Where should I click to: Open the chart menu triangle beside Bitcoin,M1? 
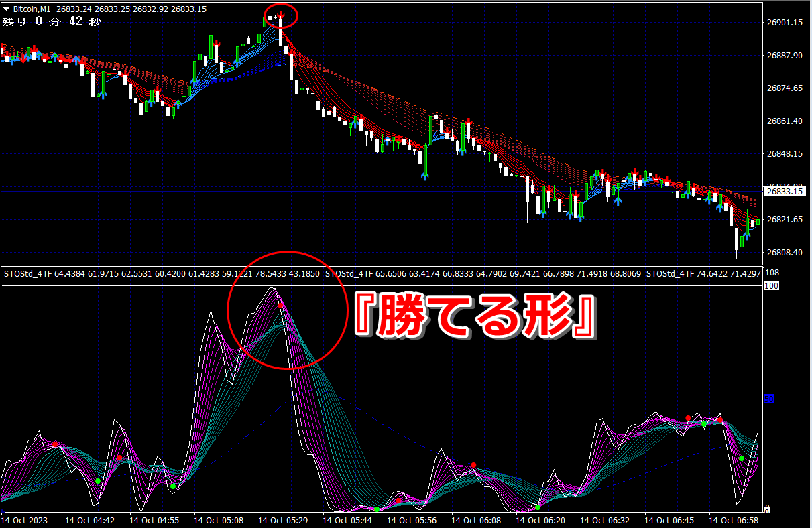click(x=6, y=9)
